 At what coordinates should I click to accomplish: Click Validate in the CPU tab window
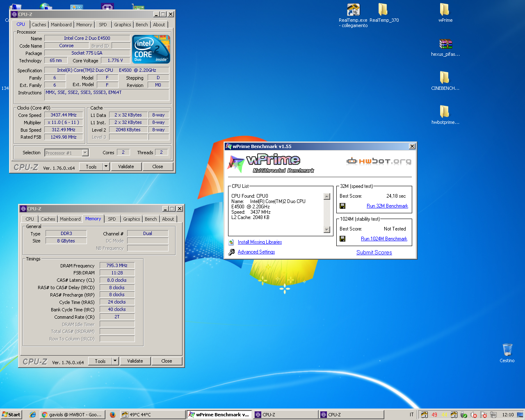pos(126,167)
